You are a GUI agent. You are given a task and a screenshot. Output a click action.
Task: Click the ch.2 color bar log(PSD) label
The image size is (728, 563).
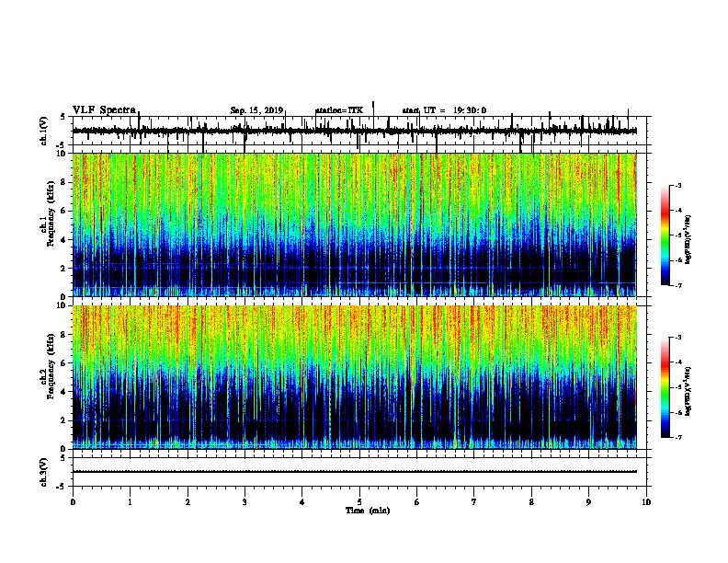[x=688, y=391]
